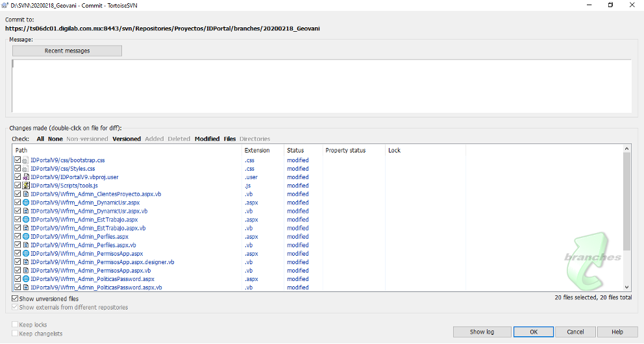Click the tools.js script file icon
Screen dimensions: 644x344
25,186
